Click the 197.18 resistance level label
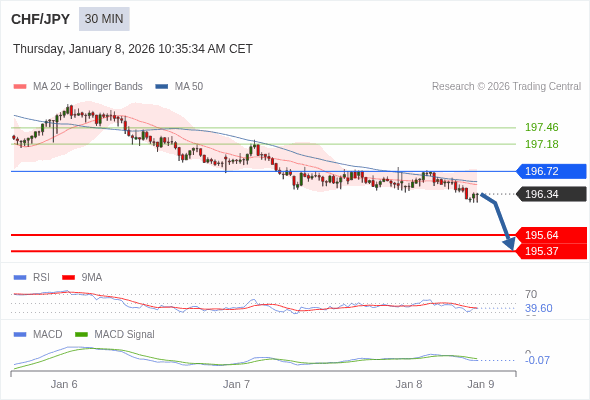Screen dimensions: 590x400 [542, 144]
